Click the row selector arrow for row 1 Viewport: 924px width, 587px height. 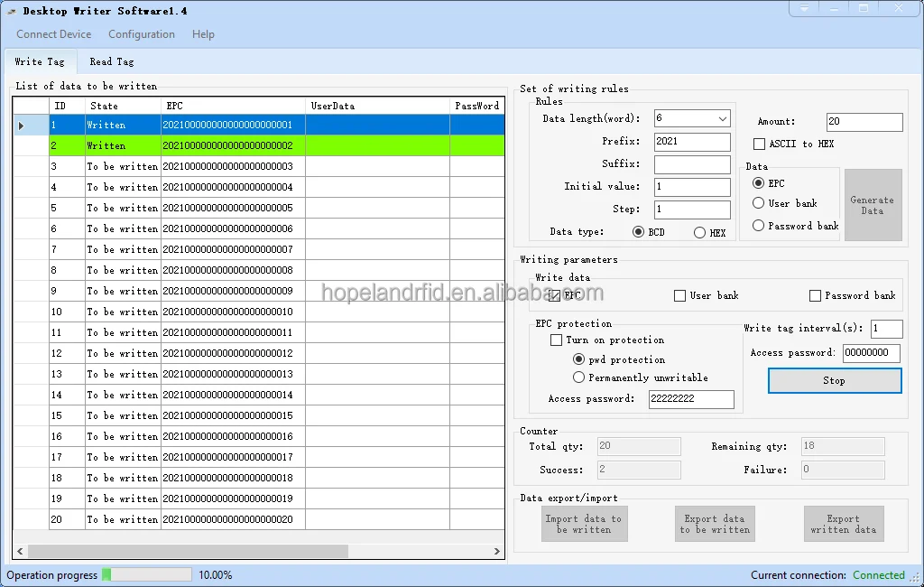(x=22, y=126)
